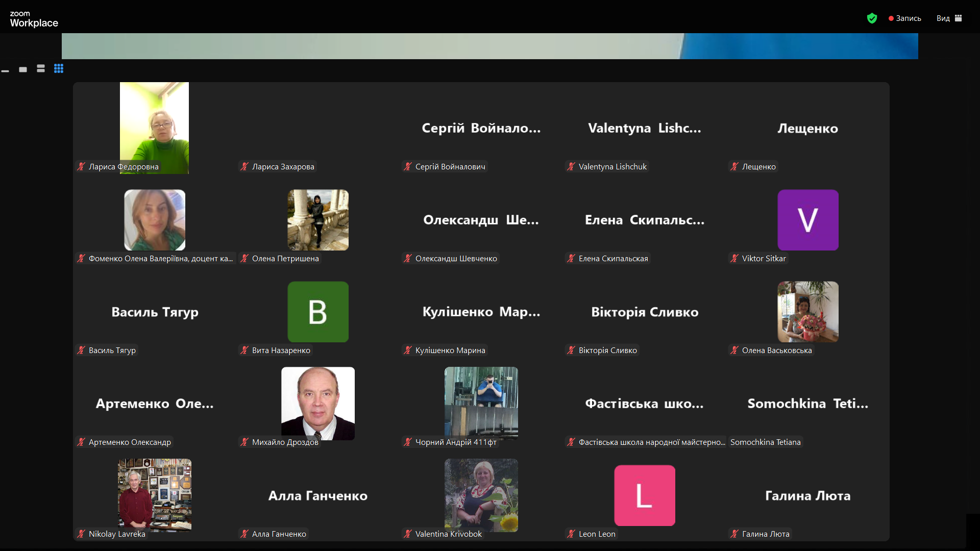Click muted mic icon beside Viktor Sitkar
The image size is (980, 551).
(734, 258)
